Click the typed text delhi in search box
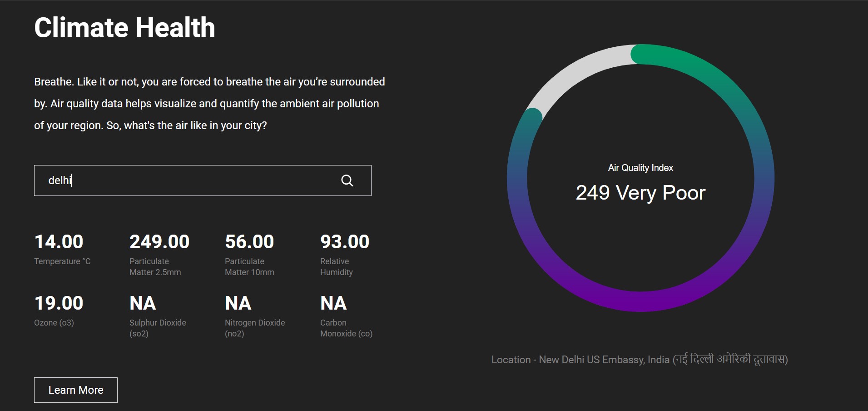The width and height of the screenshot is (868, 411). [60, 180]
